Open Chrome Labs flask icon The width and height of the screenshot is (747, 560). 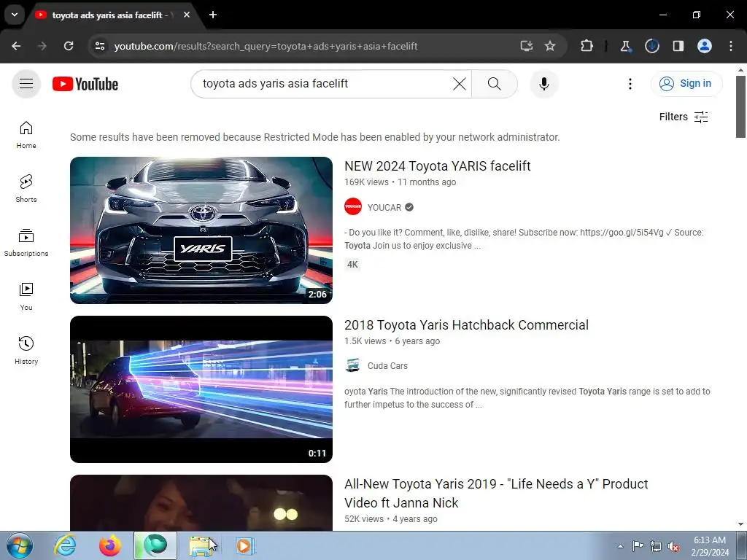coord(625,46)
